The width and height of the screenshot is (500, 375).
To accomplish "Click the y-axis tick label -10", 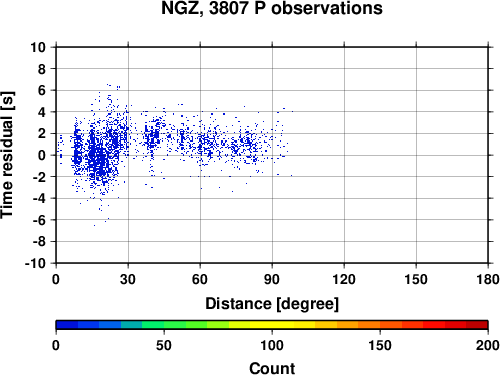I will pos(35,263).
